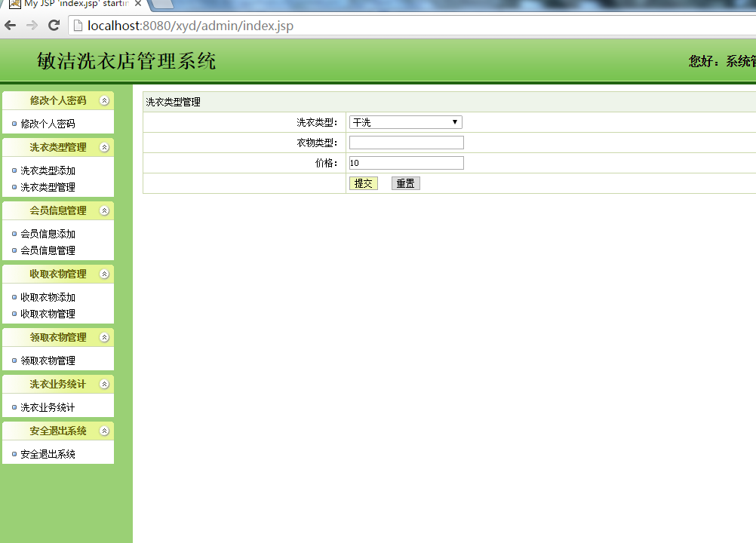
Task: Click the browser back arrow
Action: pos(10,26)
